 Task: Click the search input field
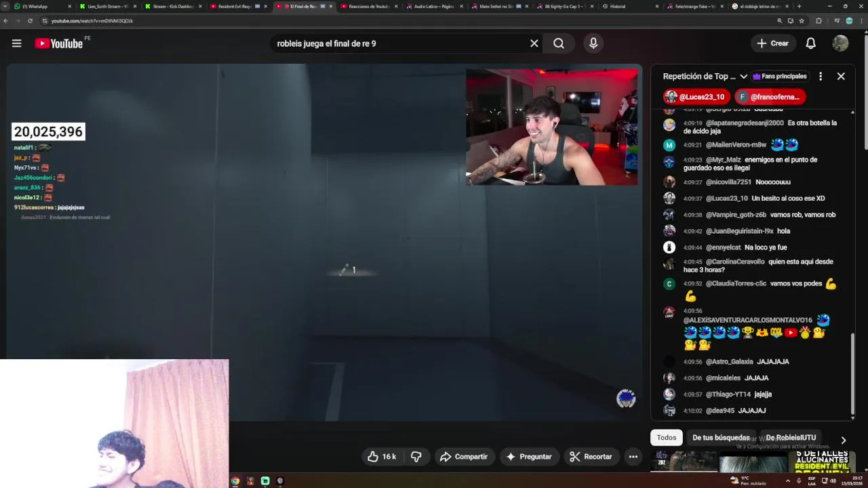coord(400,43)
